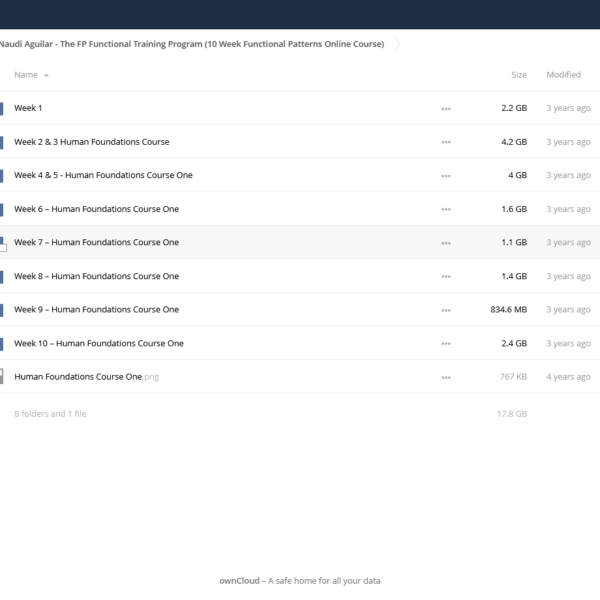Select the checkbox on Week 7 row
Image resolution: width=600 pixels, height=600 pixels.
click(3, 248)
